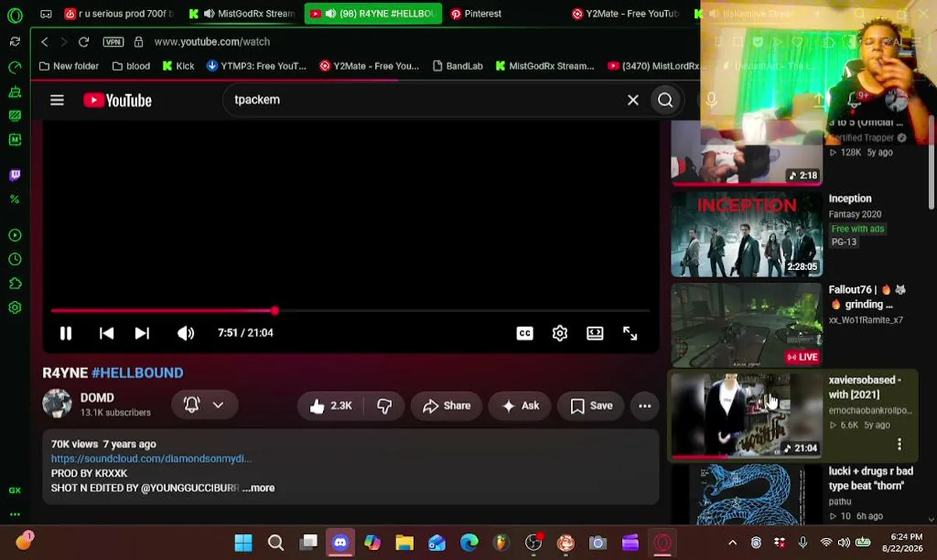Seek using the red progress bar handle
This screenshot has height=560, width=937.
(x=275, y=311)
